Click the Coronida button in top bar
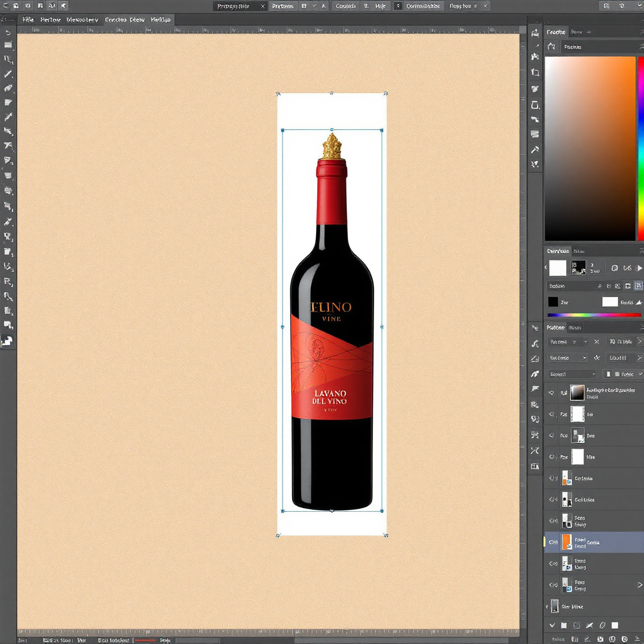 tap(346, 6)
